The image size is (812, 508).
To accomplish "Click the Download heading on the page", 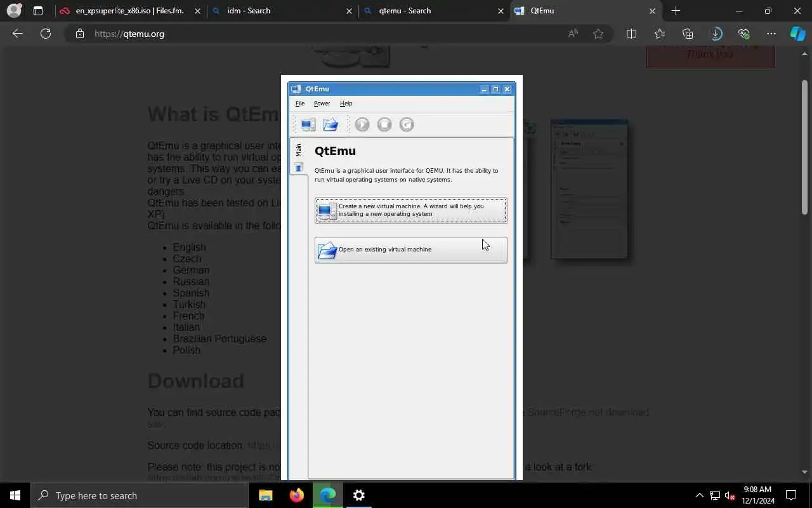I will 196,381.
